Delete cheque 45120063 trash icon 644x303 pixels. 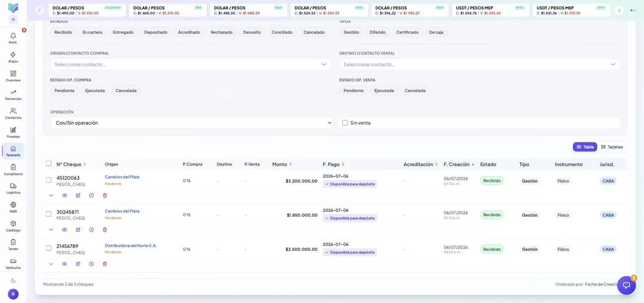pos(105,196)
